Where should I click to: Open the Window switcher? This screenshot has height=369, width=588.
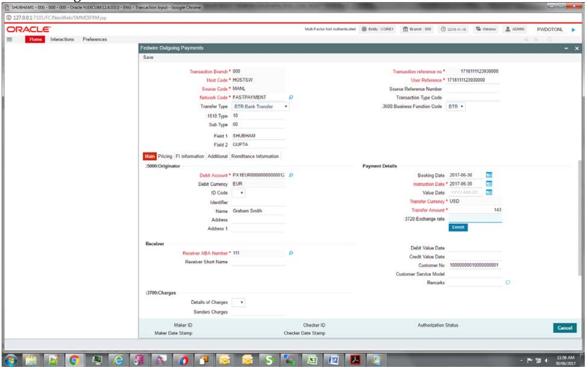coord(486,29)
